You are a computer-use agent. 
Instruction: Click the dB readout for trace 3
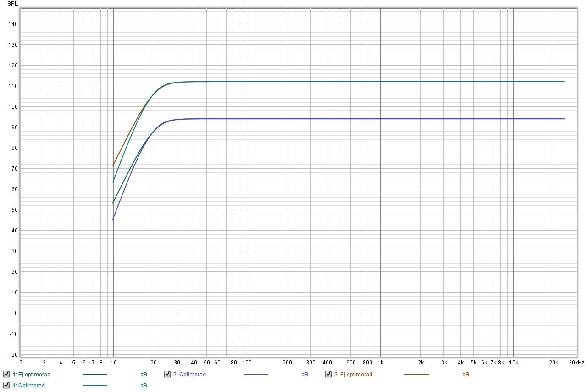coord(465,375)
